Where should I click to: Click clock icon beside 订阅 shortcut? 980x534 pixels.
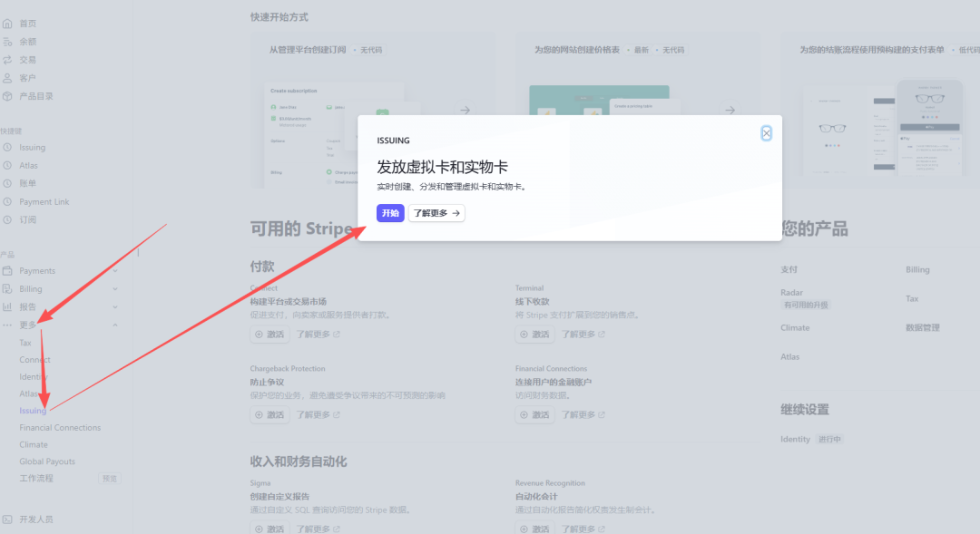(x=7, y=219)
